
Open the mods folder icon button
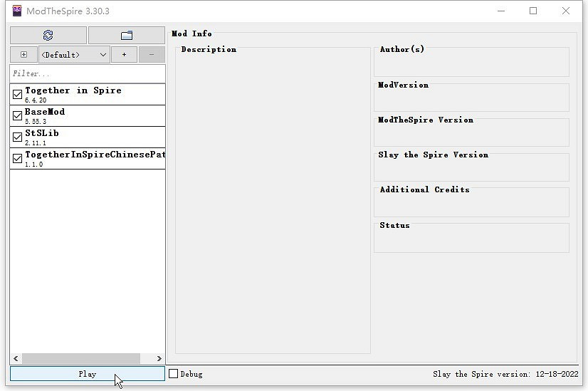coord(127,36)
